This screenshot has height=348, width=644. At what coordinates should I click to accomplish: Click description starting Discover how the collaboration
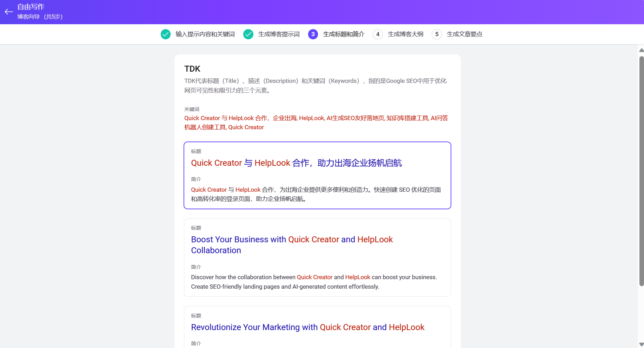(314, 282)
